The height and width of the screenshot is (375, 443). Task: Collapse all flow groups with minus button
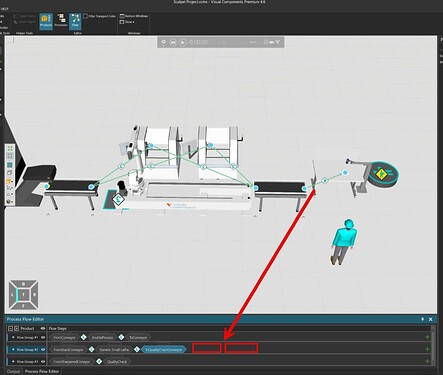pyautogui.click(x=11, y=328)
